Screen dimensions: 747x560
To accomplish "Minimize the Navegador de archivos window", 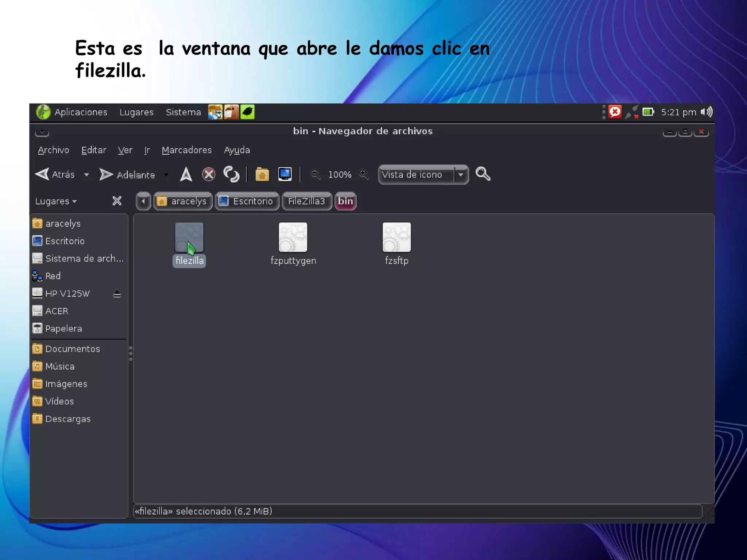I will [670, 132].
